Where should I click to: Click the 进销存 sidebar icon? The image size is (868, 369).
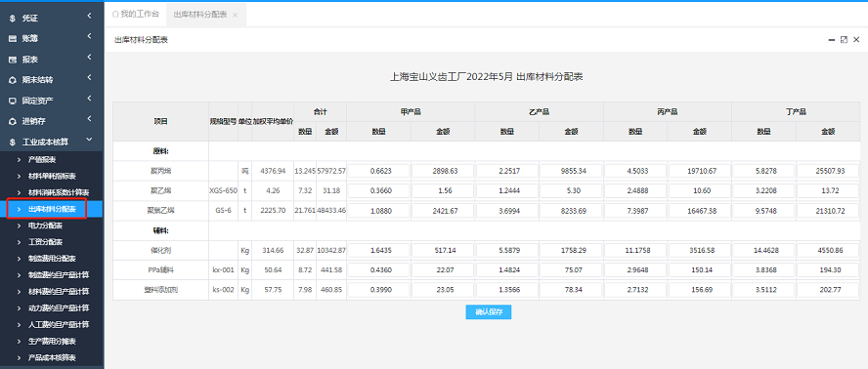point(12,121)
